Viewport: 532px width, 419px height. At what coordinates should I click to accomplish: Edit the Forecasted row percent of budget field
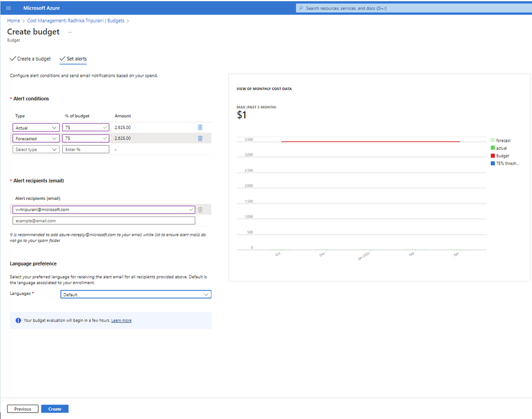click(x=86, y=139)
